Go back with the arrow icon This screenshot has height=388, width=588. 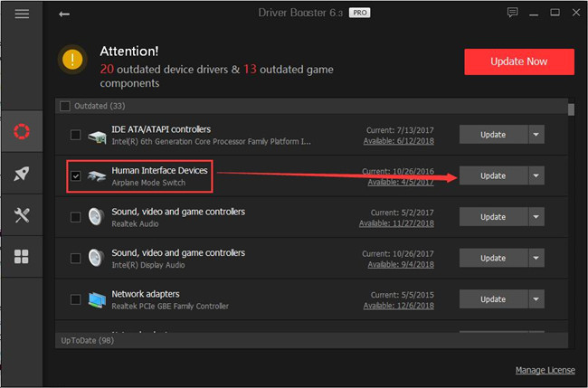coord(64,14)
